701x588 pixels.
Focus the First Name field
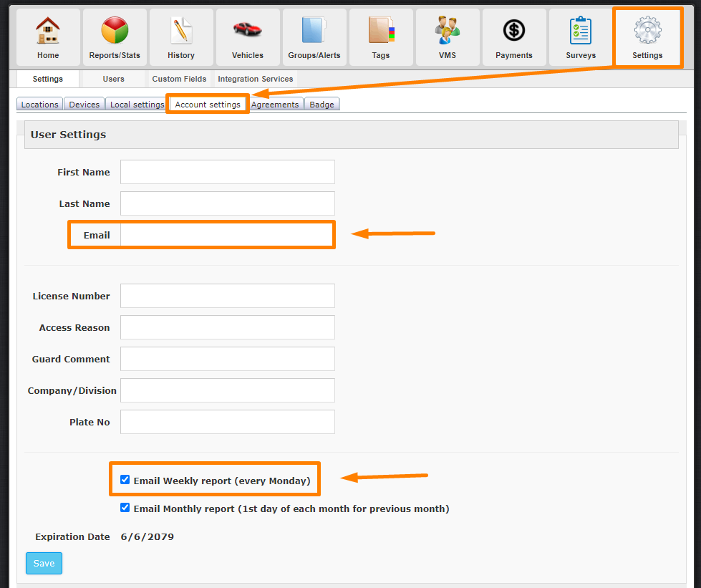pyautogui.click(x=228, y=172)
